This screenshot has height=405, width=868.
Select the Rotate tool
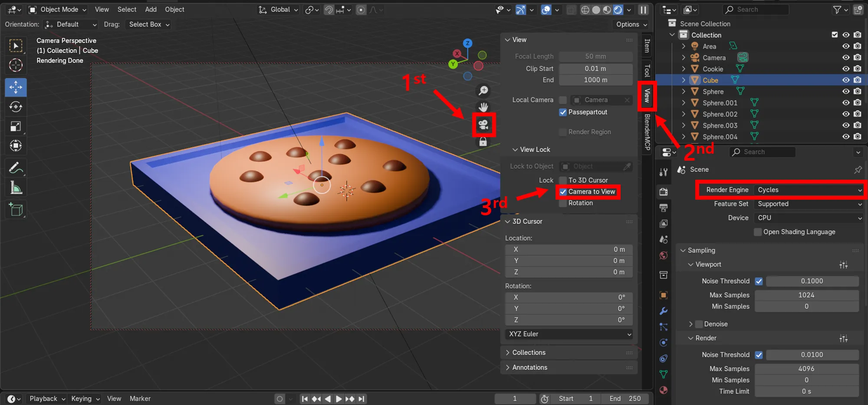[16, 107]
